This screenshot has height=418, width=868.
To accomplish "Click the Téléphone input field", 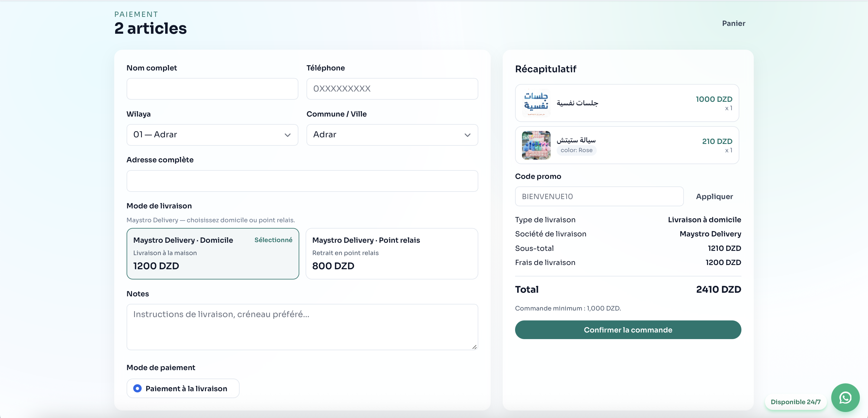I will coord(392,89).
